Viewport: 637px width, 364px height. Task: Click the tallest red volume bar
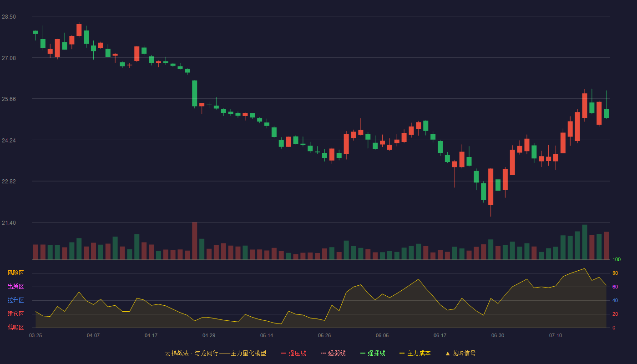pyautogui.click(x=194, y=241)
